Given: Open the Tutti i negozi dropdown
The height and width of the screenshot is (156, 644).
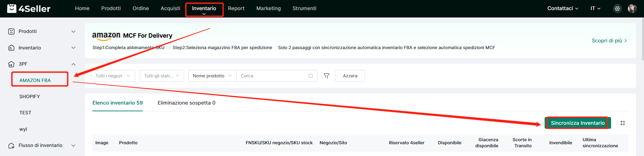Looking at the screenshot, I should 113,76.
